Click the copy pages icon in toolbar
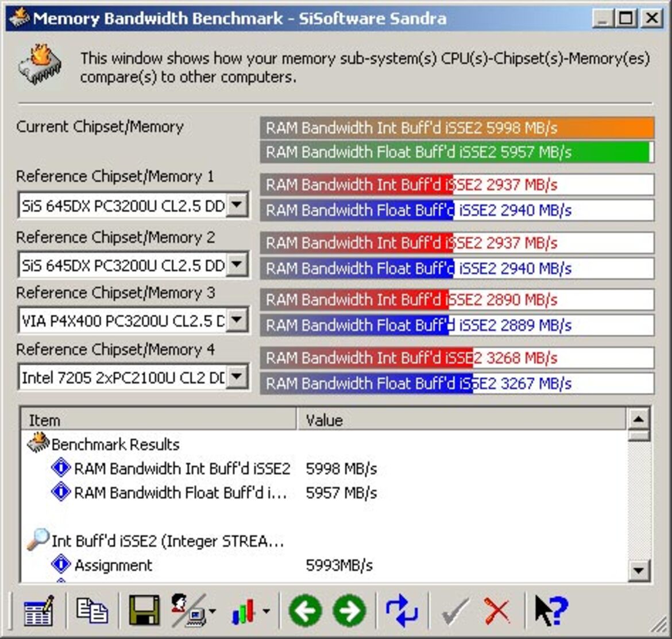This screenshot has height=639, width=672. coord(92,610)
